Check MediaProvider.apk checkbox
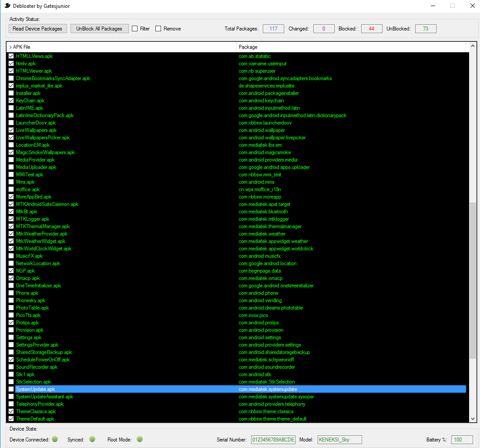 (11, 160)
